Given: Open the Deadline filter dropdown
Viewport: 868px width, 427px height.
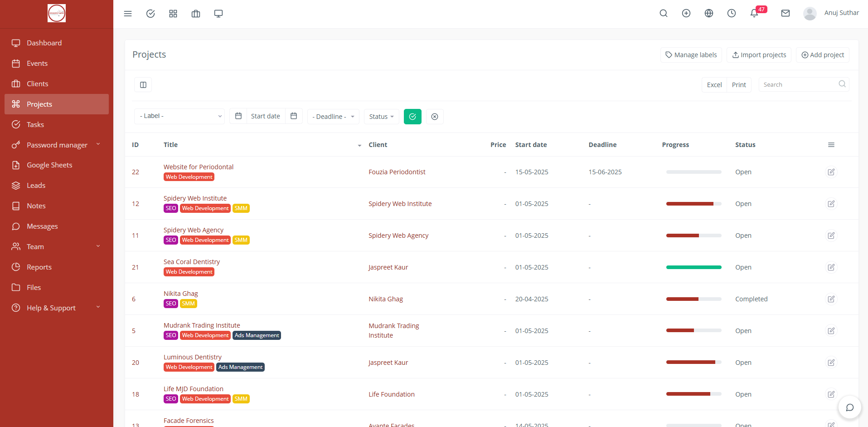Looking at the screenshot, I should click(333, 117).
